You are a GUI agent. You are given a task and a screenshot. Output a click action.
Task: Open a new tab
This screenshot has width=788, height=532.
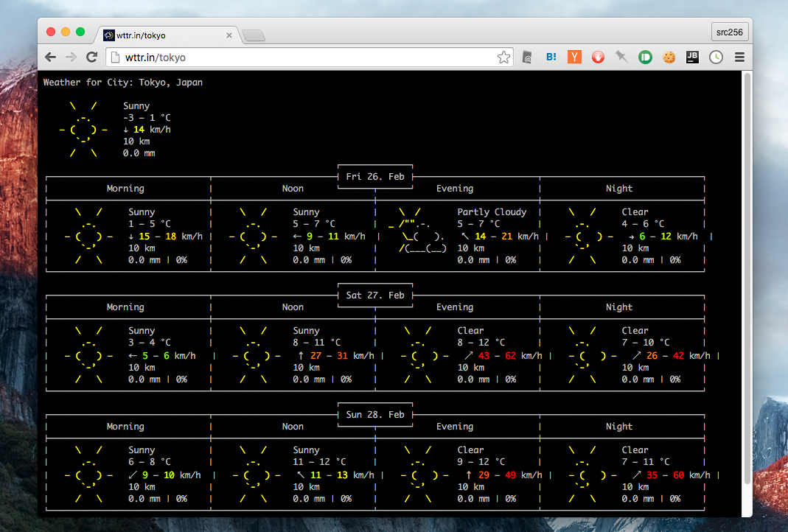click(x=253, y=35)
